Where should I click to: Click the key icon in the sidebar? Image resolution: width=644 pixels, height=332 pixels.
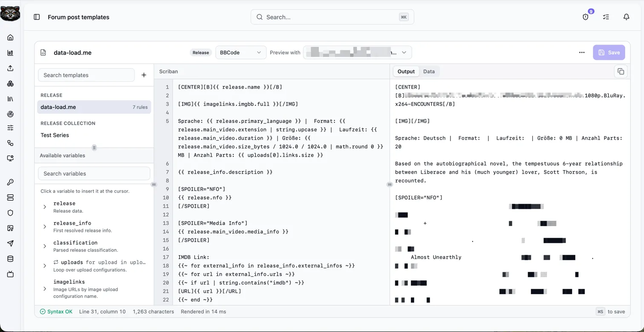pyautogui.click(x=10, y=182)
